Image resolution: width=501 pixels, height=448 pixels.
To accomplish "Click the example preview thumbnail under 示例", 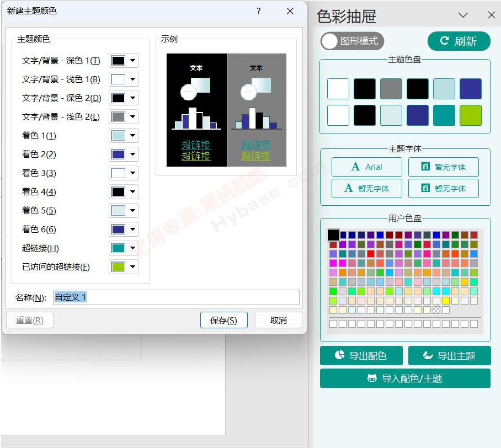I will tap(226, 110).
